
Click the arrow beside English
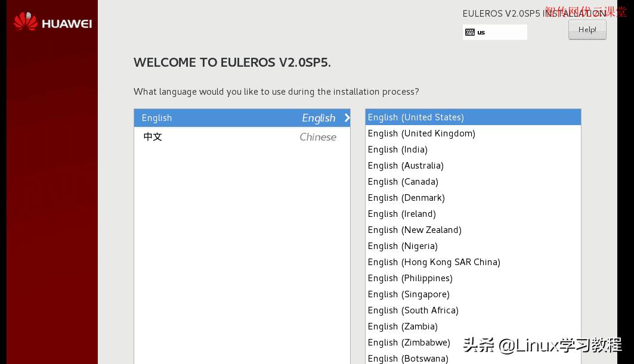click(347, 118)
